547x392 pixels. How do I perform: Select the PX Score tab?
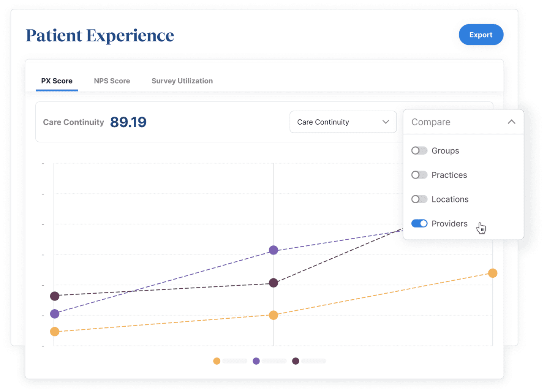(x=57, y=81)
